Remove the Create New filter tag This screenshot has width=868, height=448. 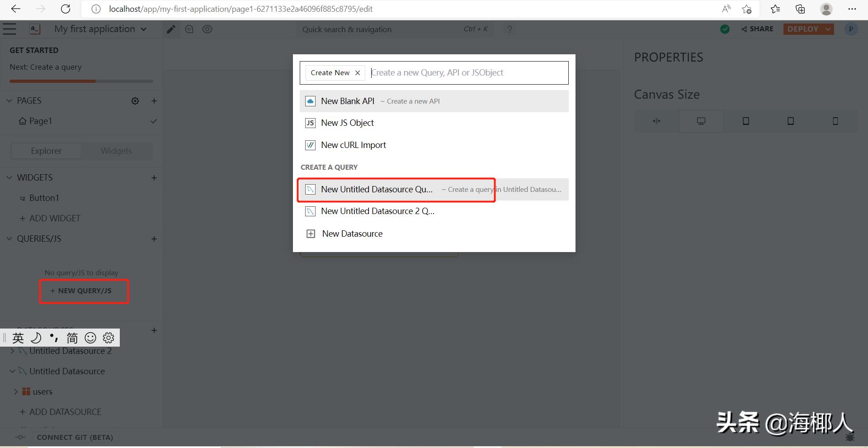[358, 73]
